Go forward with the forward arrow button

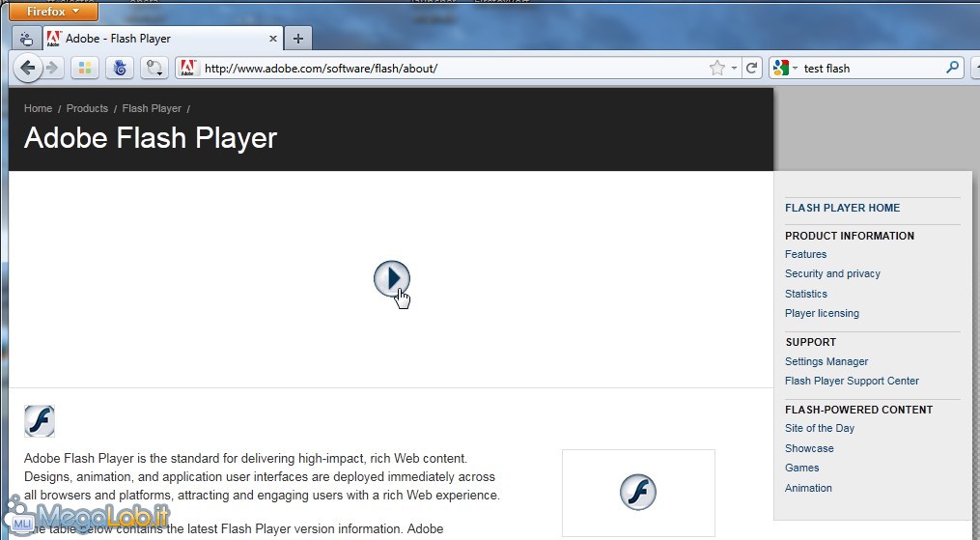pyautogui.click(x=53, y=68)
